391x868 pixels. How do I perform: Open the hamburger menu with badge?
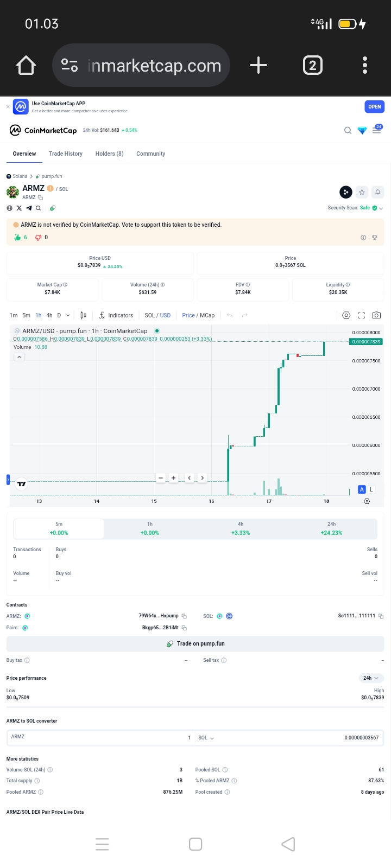377,130
